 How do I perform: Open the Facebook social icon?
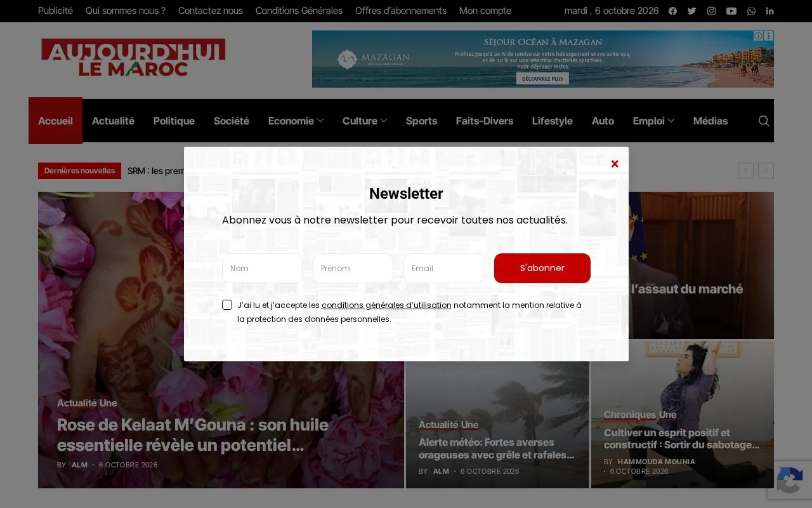[672, 11]
